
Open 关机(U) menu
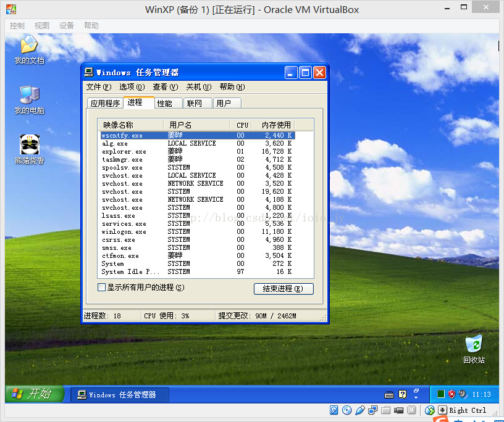(x=199, y=87)
